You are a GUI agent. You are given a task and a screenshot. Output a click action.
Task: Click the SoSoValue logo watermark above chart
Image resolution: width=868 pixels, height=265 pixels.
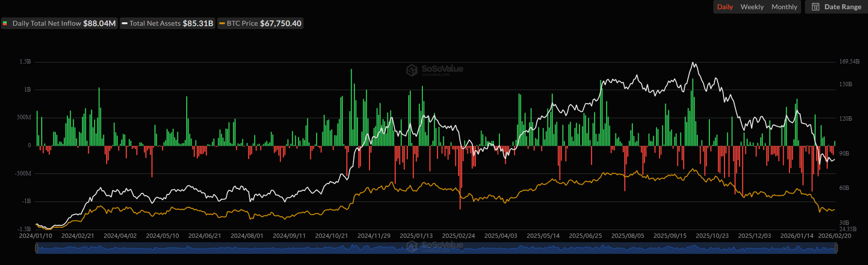(412, 70)
